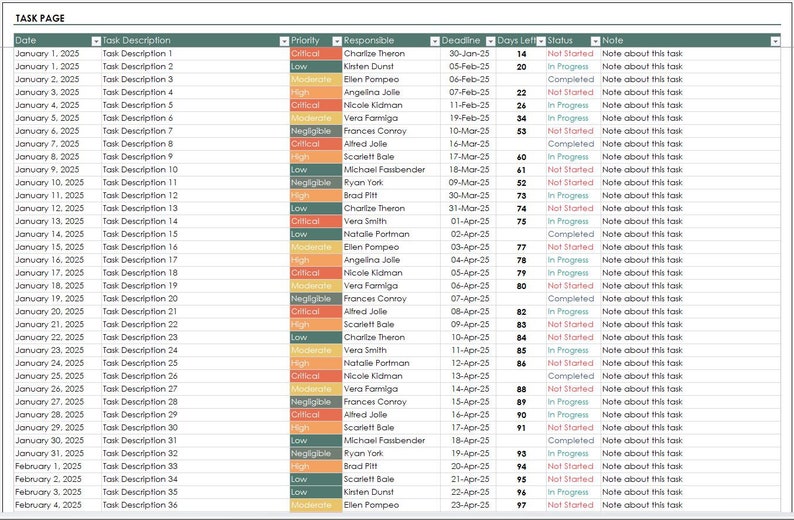The width and height of the screenshot is (794, 520).
Task: Select the Responsible cell 'Kirsten Dunst' for Task Description 2
Action: pyautogui.click(x=391, y=66)
